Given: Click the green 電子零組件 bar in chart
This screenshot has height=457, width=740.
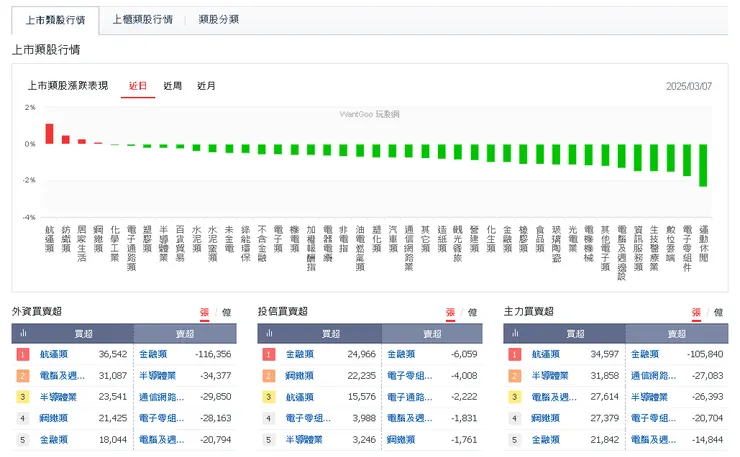Looking at the screenshot, I should (687, 160).
